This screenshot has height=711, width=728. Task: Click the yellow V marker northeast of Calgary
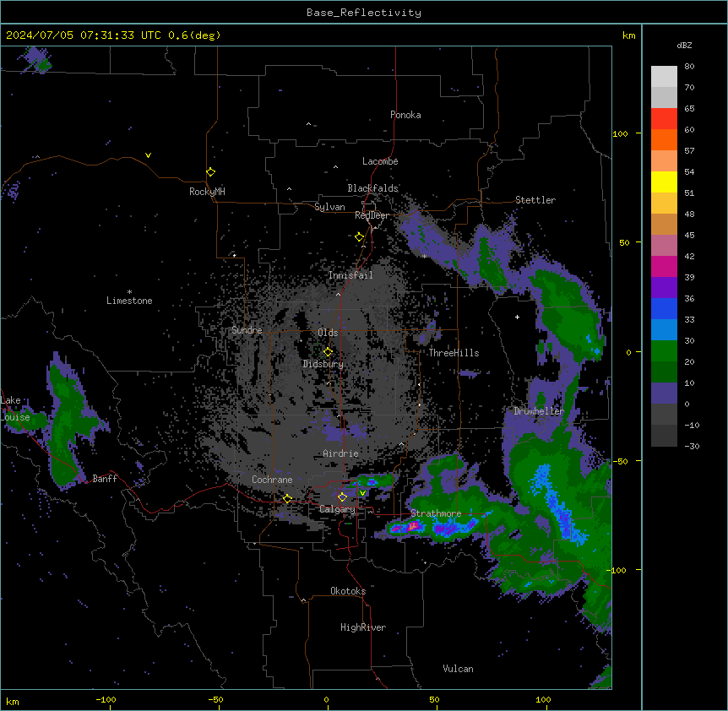pos(362,493)
